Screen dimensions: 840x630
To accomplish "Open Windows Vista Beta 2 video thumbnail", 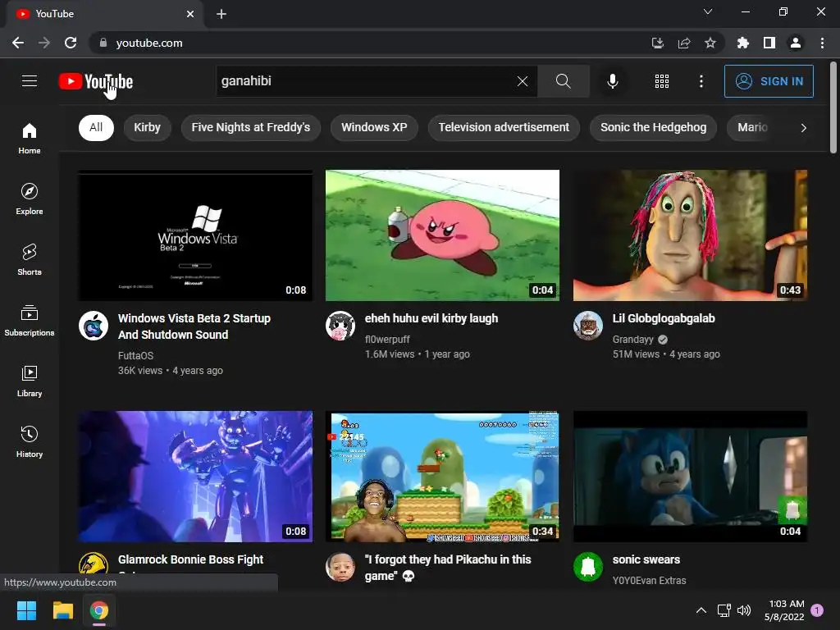I will [195, 235].
